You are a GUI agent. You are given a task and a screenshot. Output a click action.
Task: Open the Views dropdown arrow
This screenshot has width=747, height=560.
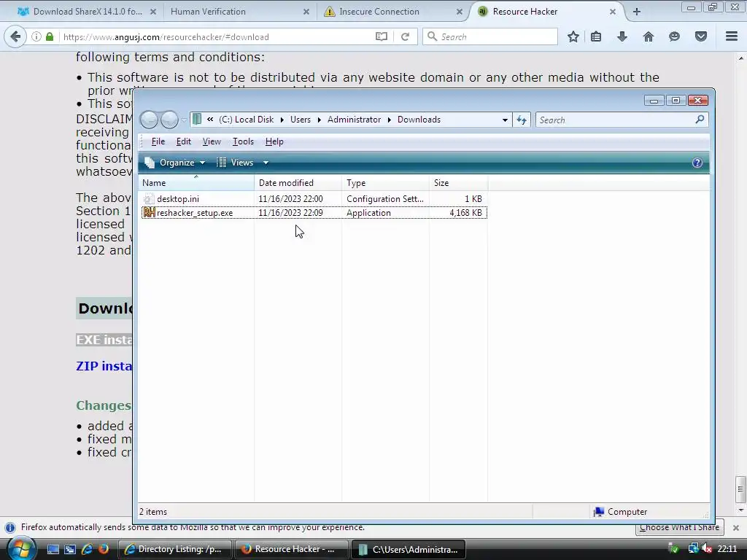266,163
